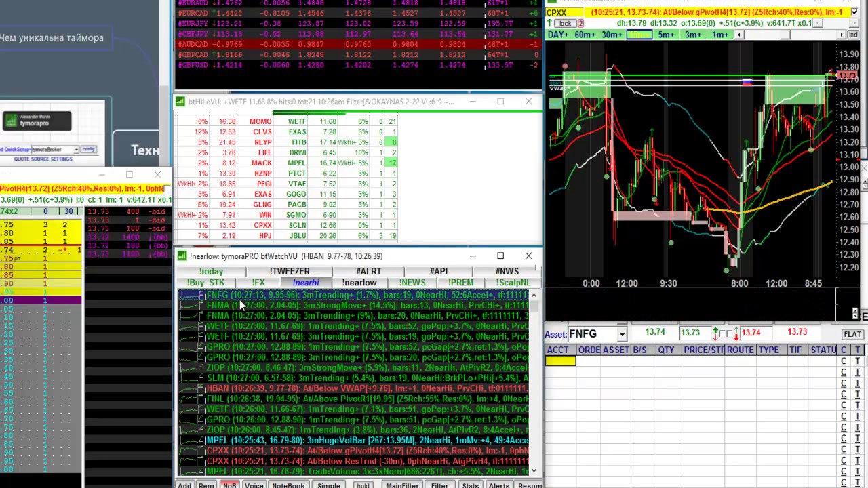This screenshot has width=868, height=488.
Task: Click the CPXX symbol field on chart
Action: tap(566, 12)
